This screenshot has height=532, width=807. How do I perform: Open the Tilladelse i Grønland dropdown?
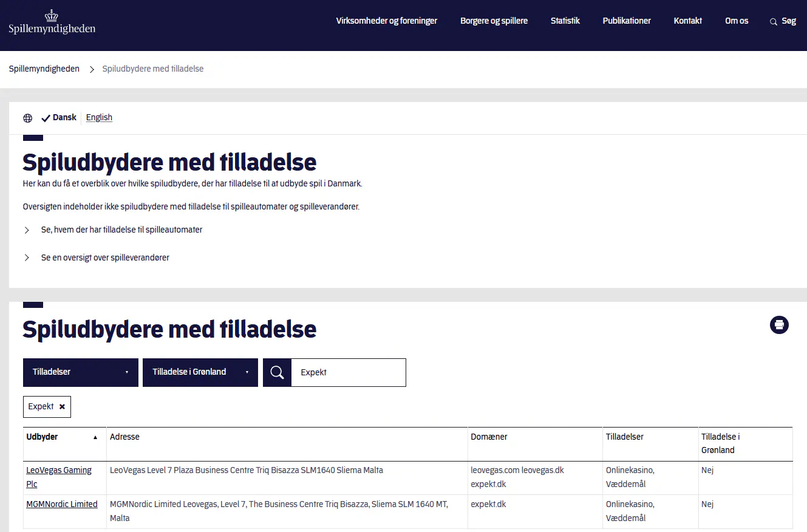click(x=200, y=372)
